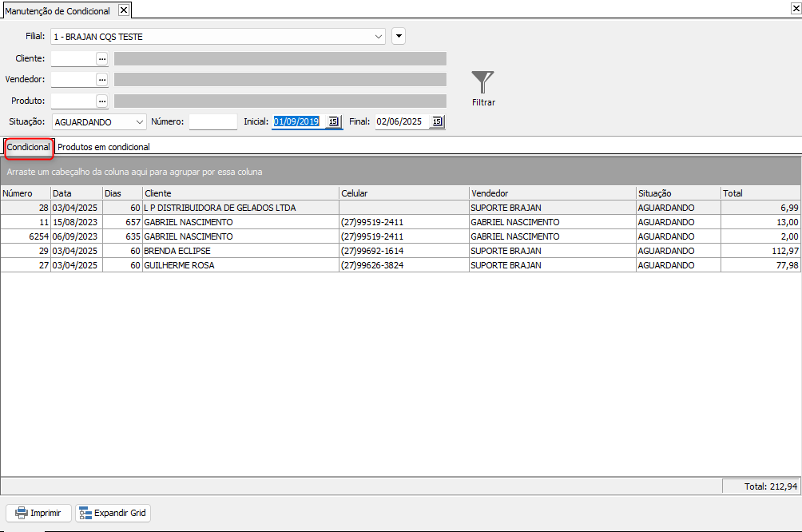Viewport: 802px width, 532px height.
Task: Click the Filtrar funnel icon
Action: [482, 82]
